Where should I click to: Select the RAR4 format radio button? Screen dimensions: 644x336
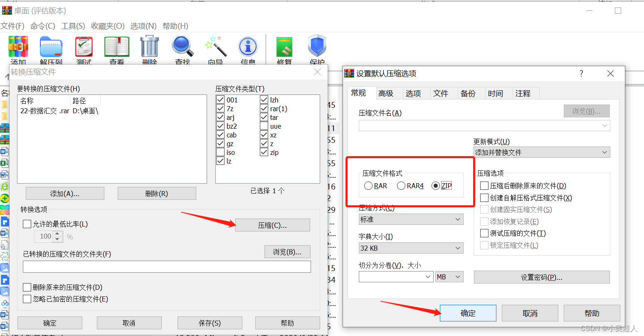(401, 186)
